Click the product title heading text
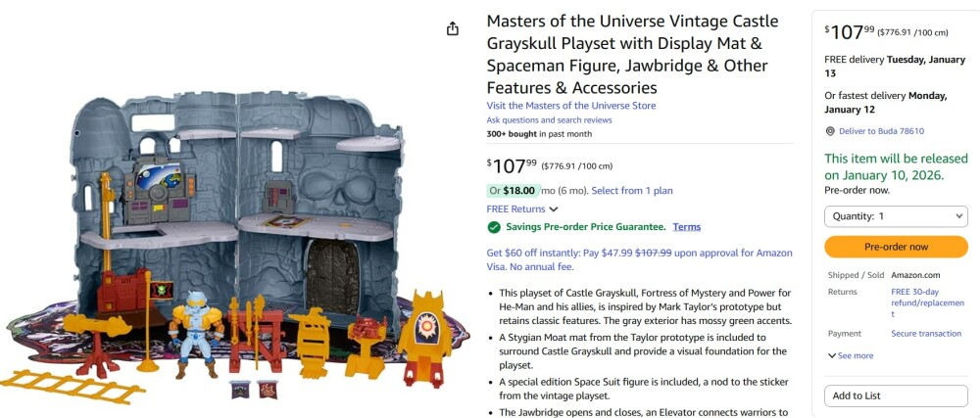The width and height of the screenshot is (980, 418). tap(632, 54)
